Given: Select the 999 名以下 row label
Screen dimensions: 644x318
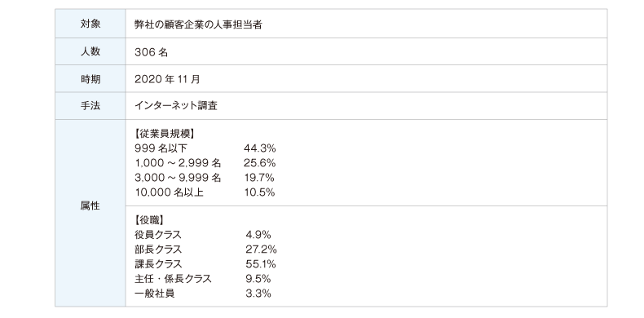Looking at the screenshot, I should [x=161, y=148].
